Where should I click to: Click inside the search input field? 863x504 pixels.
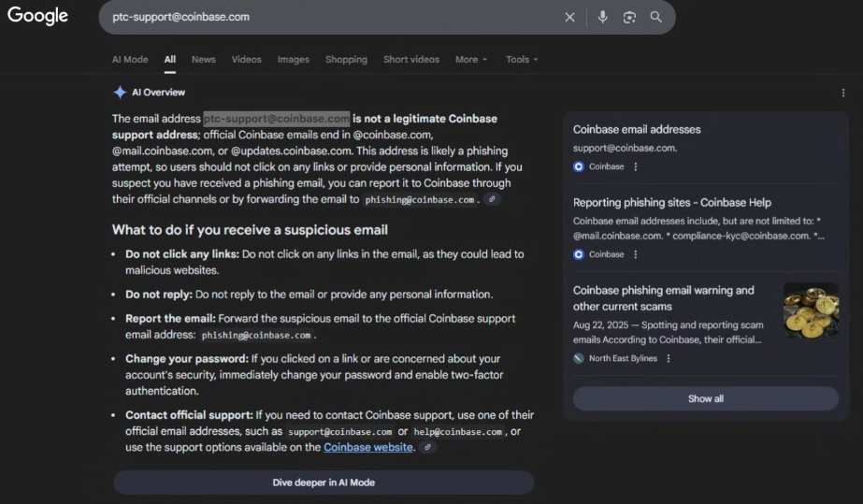[x=327, y=17]
